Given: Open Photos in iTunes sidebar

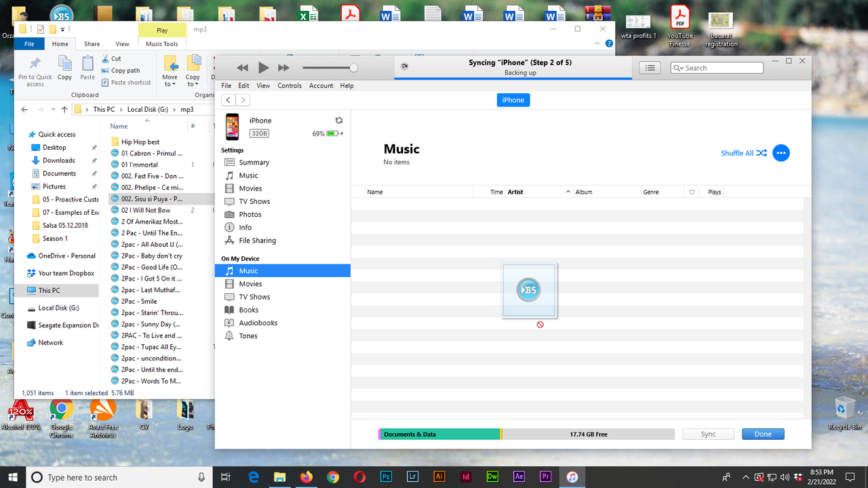Looking at the screenshot, I should [x=250, y=214].
